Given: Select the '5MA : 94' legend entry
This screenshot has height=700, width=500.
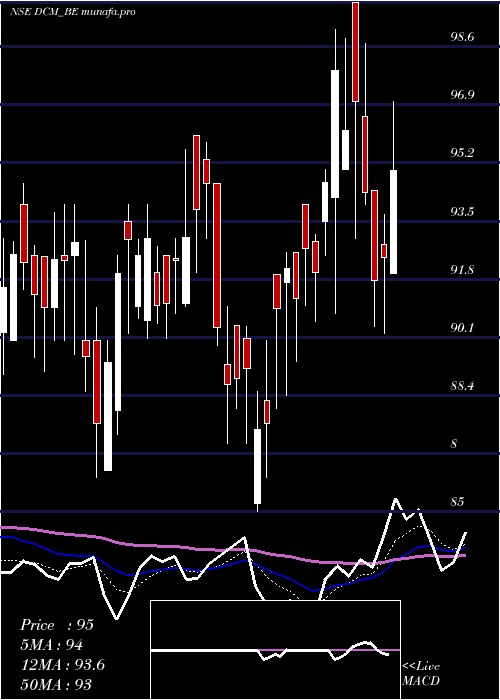Looking at the screenshot, I should (52, 645).
